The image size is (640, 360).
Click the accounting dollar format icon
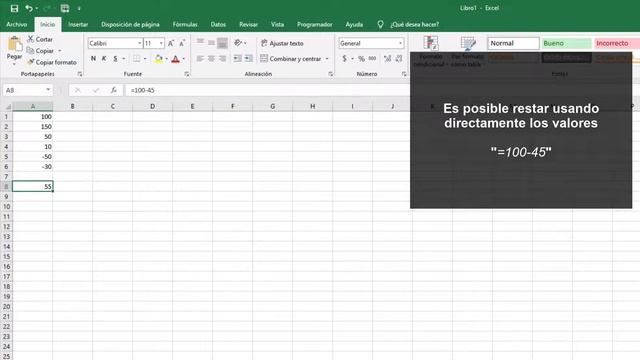(344, 59)
